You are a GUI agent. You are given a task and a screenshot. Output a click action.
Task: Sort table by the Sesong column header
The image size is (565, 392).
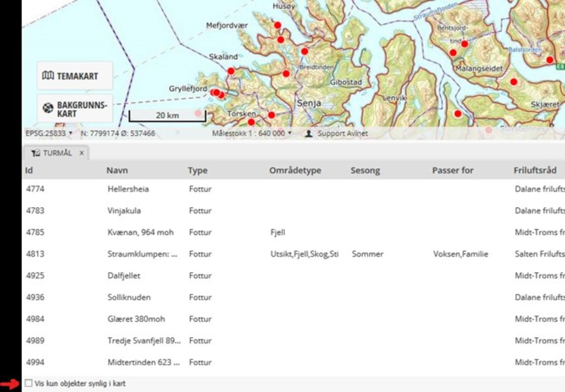pyautogui.click(x=365, y=170)
